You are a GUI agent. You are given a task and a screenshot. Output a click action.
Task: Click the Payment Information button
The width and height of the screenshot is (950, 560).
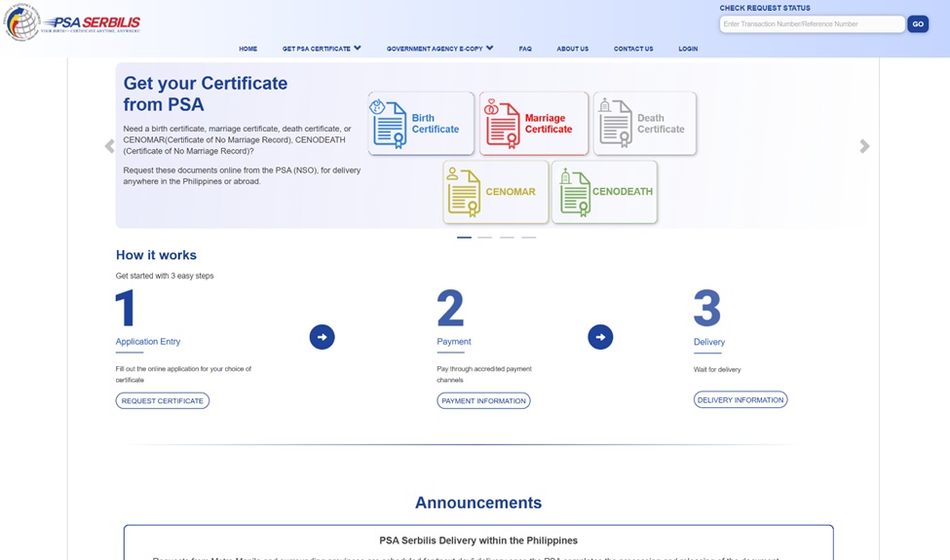point(483,401)
